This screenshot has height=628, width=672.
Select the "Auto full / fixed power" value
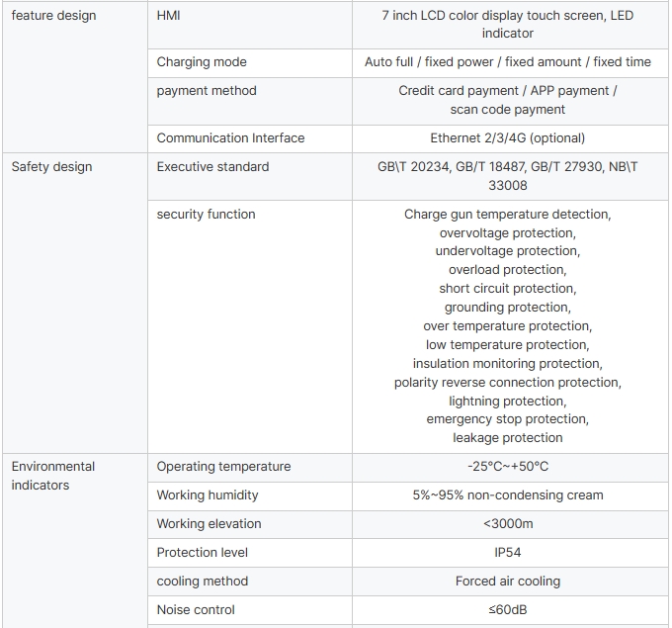click(x=507, y=62)
